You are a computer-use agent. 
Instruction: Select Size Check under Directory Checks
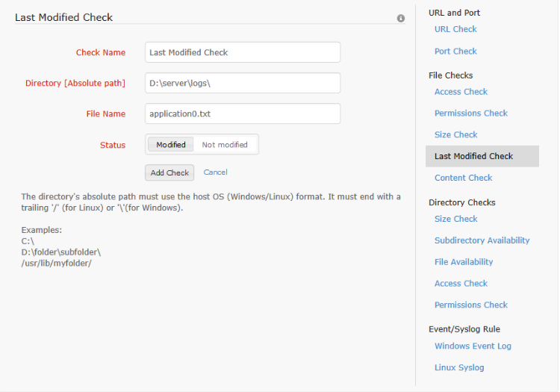coord(455,219)
